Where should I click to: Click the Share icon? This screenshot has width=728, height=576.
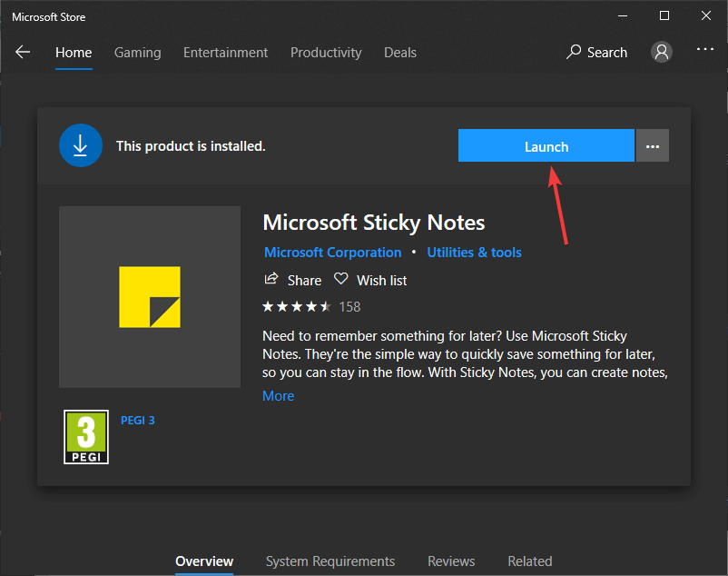pos(271,279)
